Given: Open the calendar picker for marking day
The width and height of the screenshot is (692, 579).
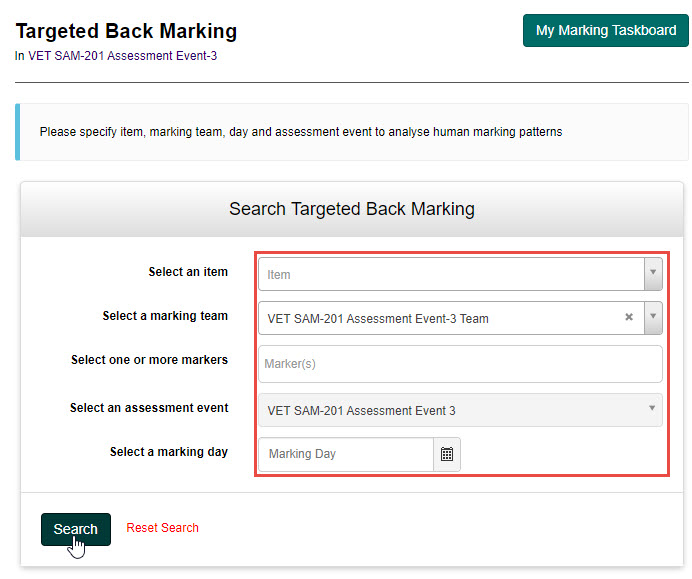Looking at the screenshot, I should click(447, 454).
